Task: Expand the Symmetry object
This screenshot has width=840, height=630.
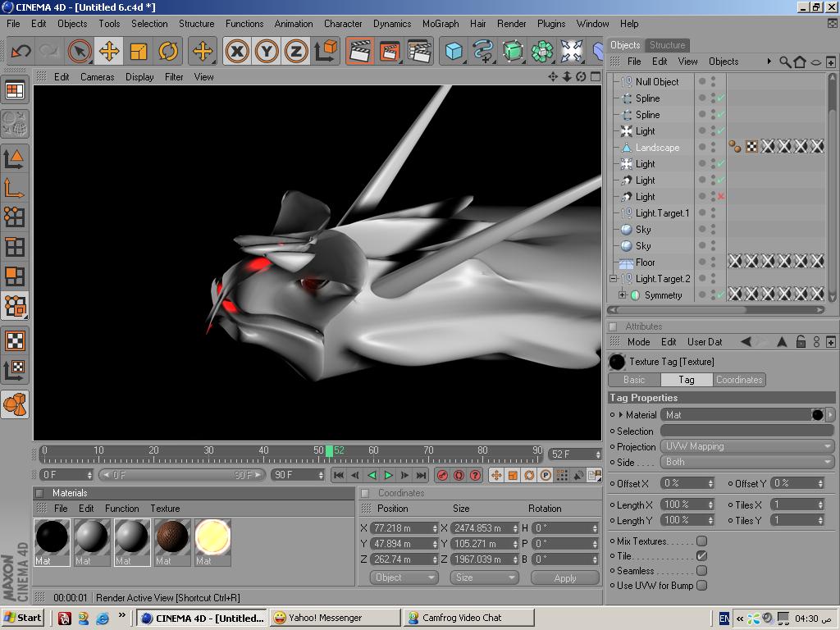Action: [x=622, y=294]
